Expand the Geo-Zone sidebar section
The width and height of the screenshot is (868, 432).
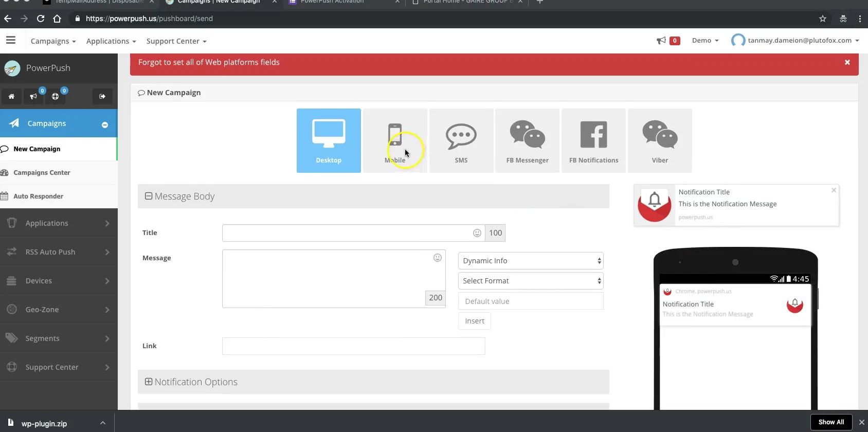[59, 310]
